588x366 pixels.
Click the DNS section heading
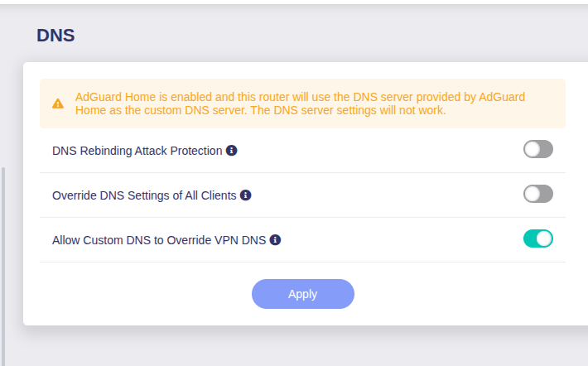point(55,36)
